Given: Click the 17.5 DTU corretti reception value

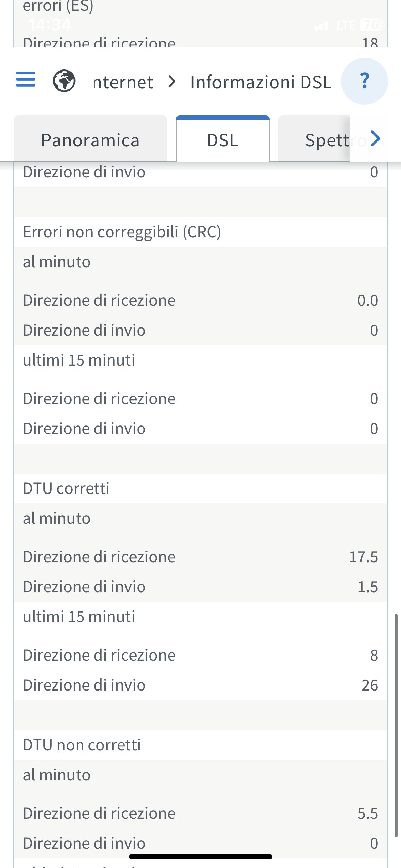Looking at the screenshot, I should pyautogui.click(x=363, y=557).
